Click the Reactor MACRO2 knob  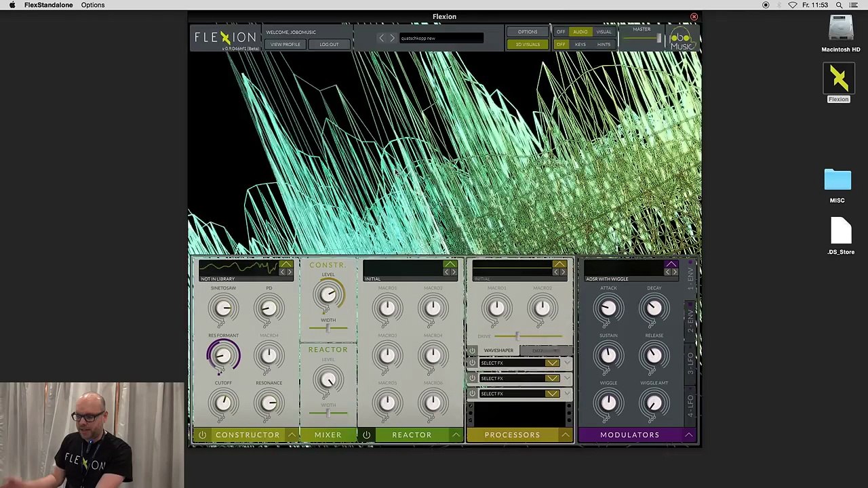point(433,308)
